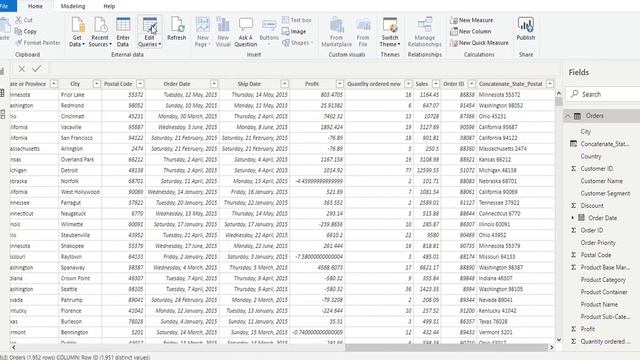Viewport: 640px width, 360px height.
Task: Open the Postal Code column filter dropdown
Action: pos(140,84)
